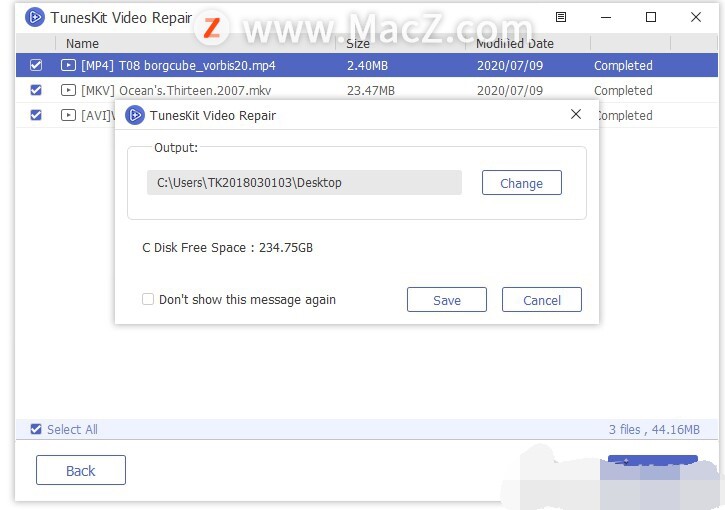Click the TunesKit Video Repair app logo
The width and height of the screenshot is (725, 510).
(x=35, y=18)
